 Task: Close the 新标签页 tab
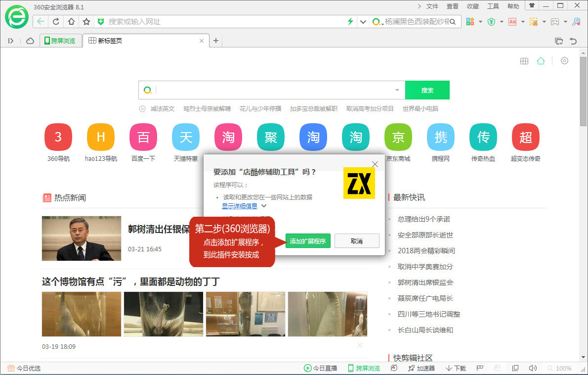[202, 41]
